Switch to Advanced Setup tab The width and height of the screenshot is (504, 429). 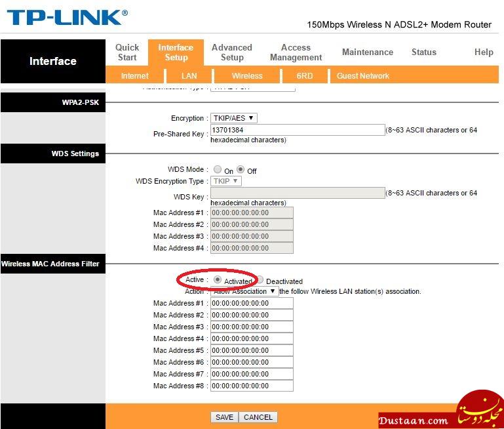pyautogui.click(x=231, y=52)
